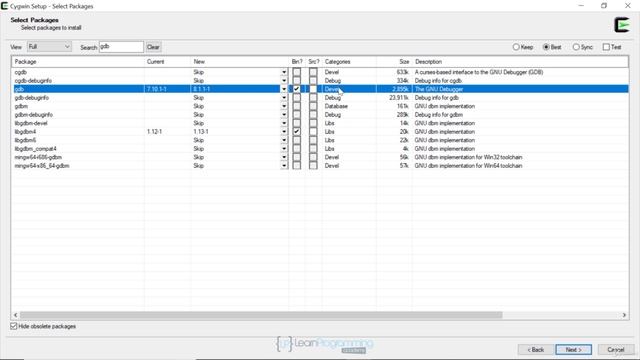Check Bin checkbox for gdb-debuginfo
The height and width of the screenshot is (360, 640).
click(x=297, y=98)
